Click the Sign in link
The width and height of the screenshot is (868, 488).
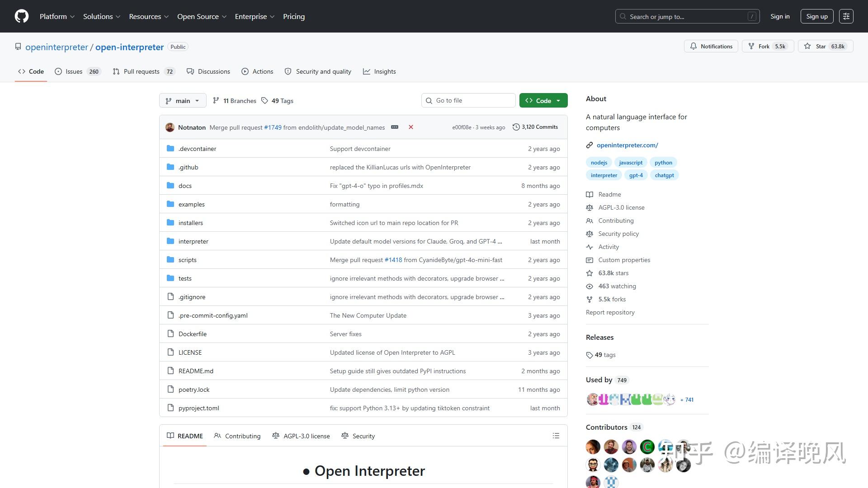[780, 16]
